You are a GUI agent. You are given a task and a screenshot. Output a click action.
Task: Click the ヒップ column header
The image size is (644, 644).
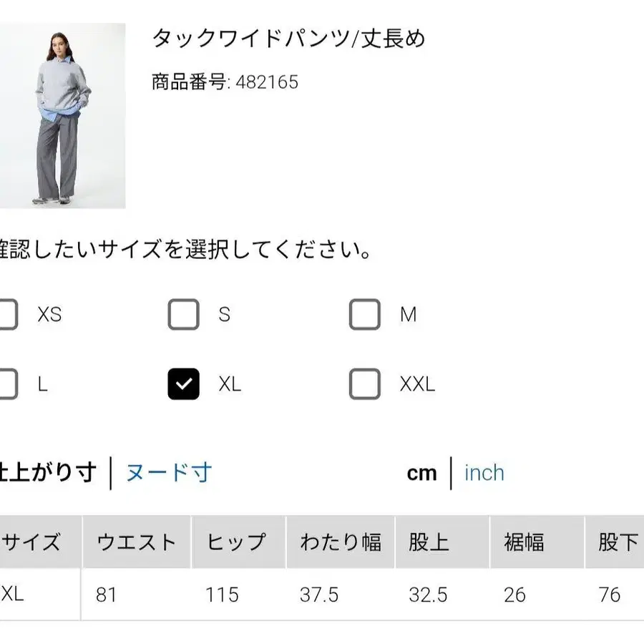(238, 542)
